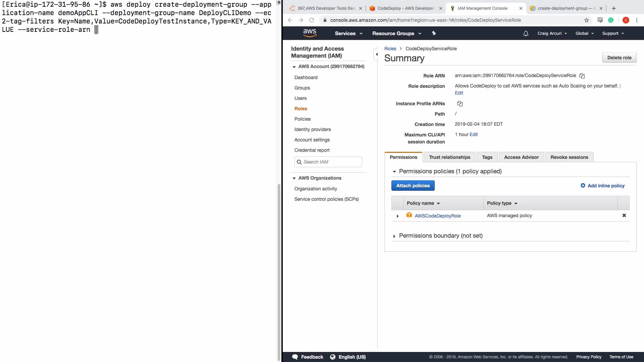Expand the AWSCodeDeployRole policy row

coord(397,216)
